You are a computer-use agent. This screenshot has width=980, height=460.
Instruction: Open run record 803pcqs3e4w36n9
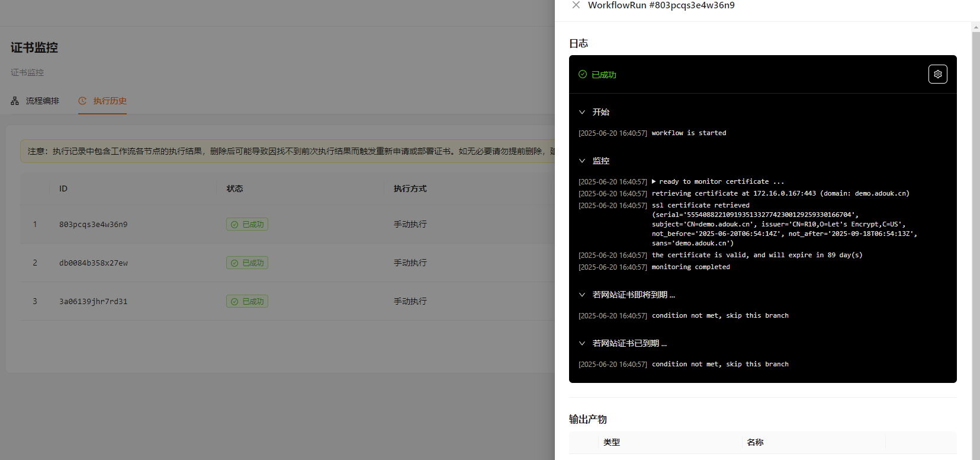[93, 224]
